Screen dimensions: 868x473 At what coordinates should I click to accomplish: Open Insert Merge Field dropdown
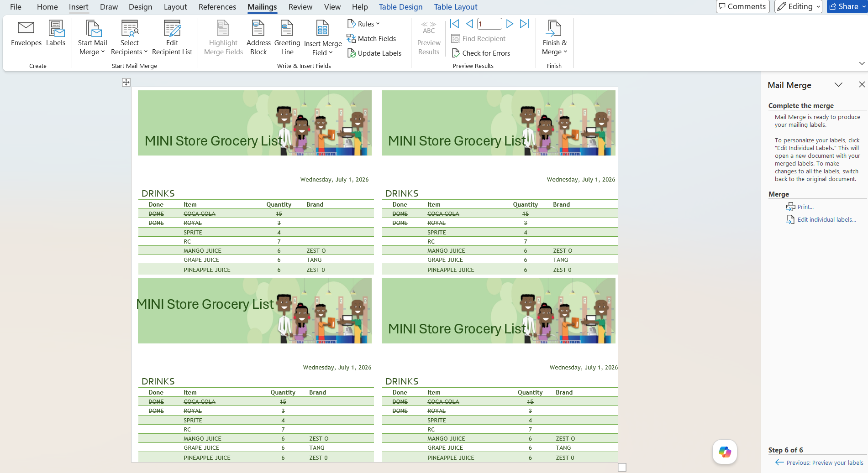click(x=323, y=38)
